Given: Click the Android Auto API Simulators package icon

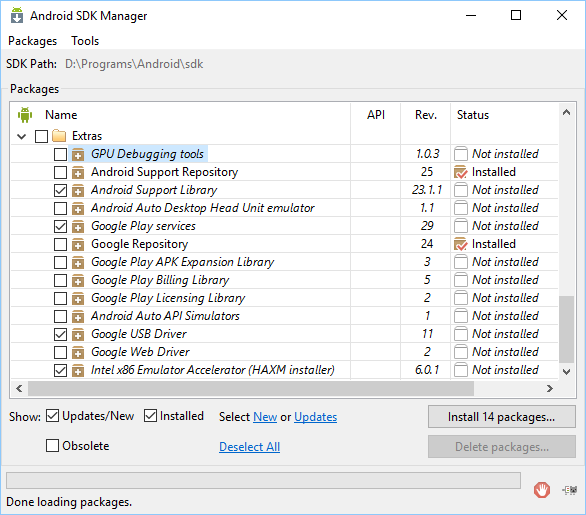Looking at the screenshot, I should click(x=78, y=316).
